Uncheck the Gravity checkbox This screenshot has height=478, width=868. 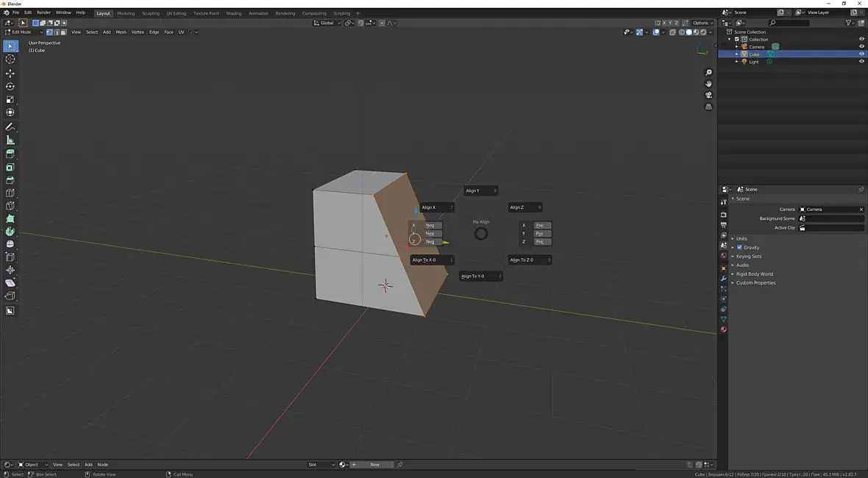point(739,247)
